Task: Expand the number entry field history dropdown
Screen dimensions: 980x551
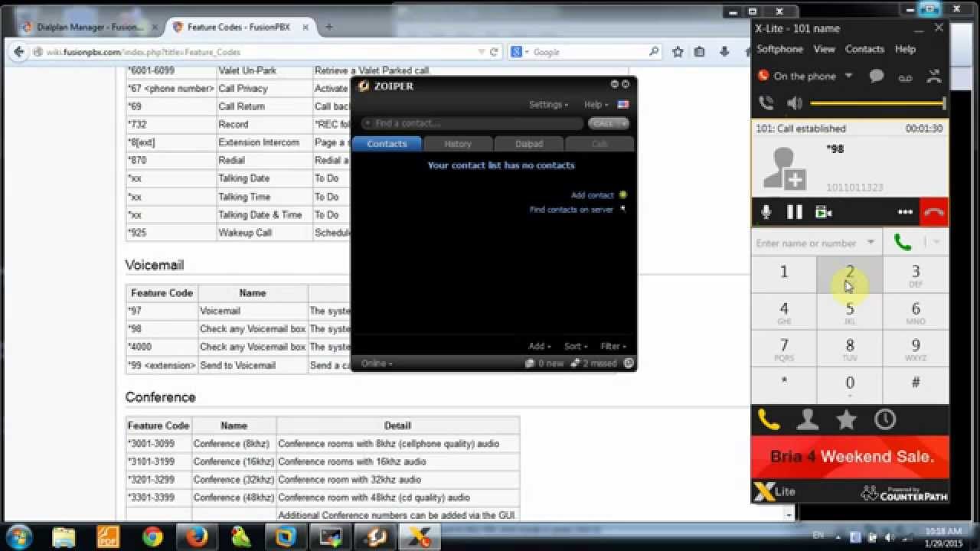Action: [871, 243]
